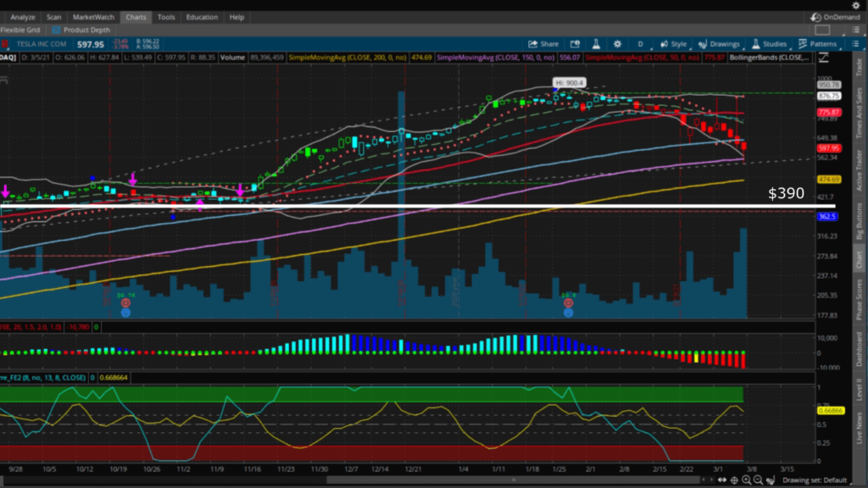Click the 597.95 red price axis tag
868x488 pixels.
[x=829, y=148]
